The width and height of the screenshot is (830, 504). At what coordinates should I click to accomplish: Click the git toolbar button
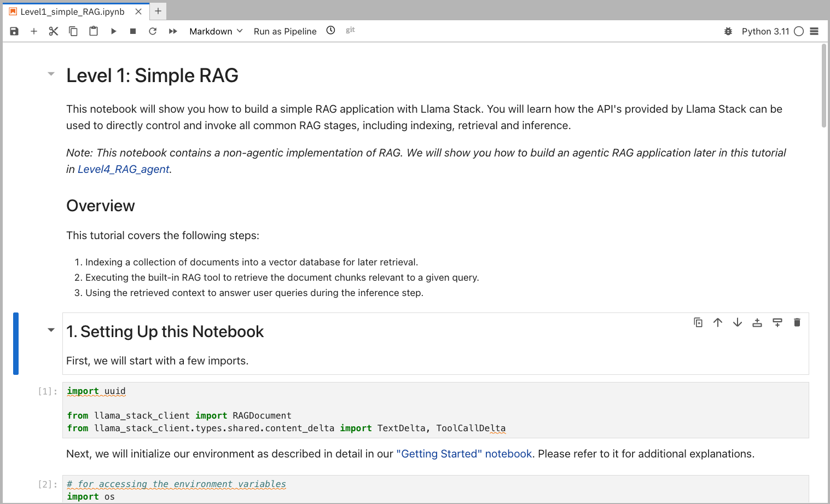350,30
